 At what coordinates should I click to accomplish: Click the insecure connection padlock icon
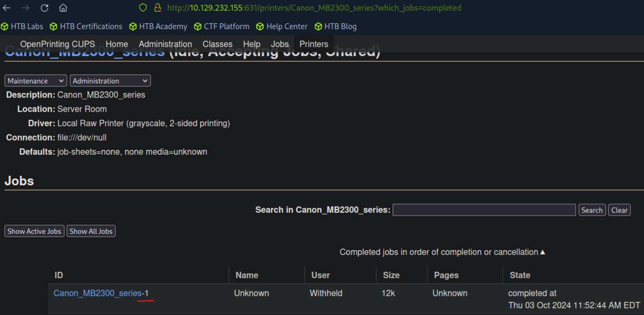pyautogui.click(x=158, y=8)
